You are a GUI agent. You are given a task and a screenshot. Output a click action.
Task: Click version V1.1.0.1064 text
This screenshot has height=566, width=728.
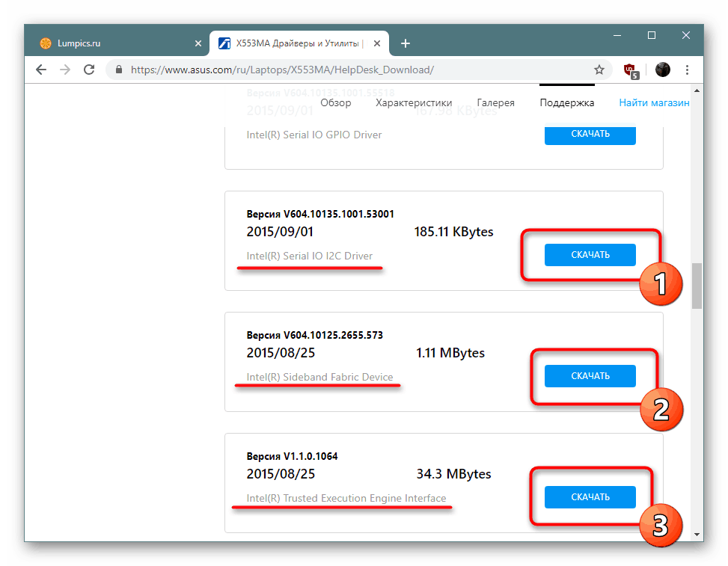click(x=292, y=456)
